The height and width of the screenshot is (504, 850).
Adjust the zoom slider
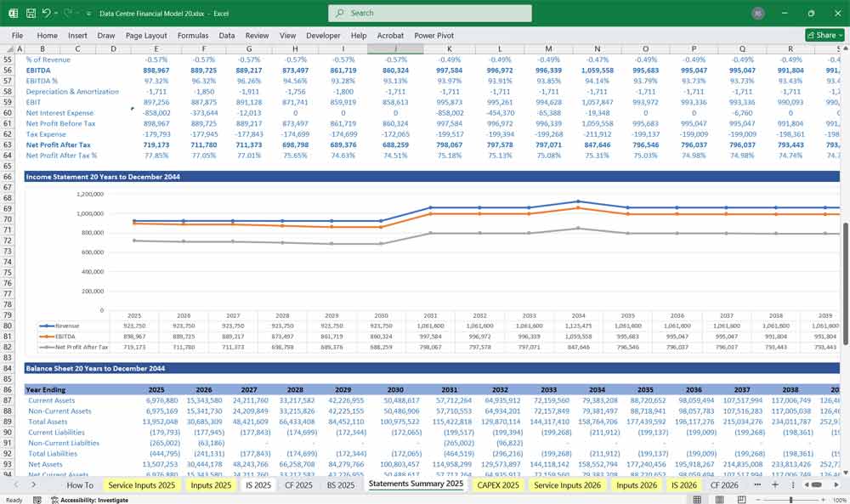790,499
